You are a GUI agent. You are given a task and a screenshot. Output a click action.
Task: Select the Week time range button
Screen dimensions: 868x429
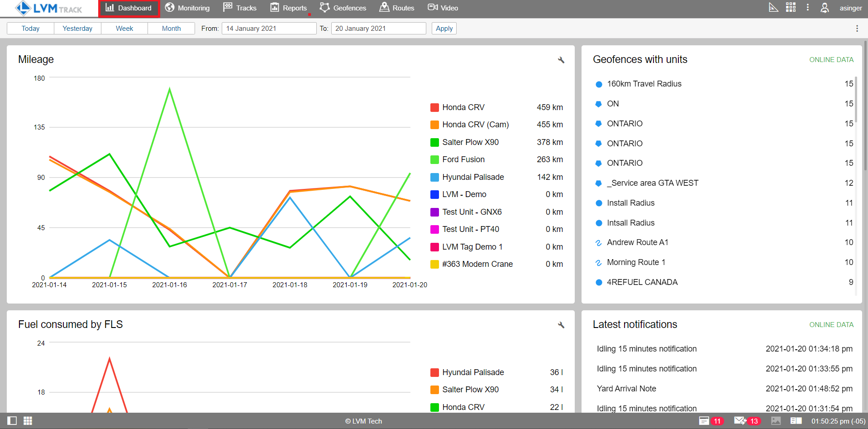(124, 29)
